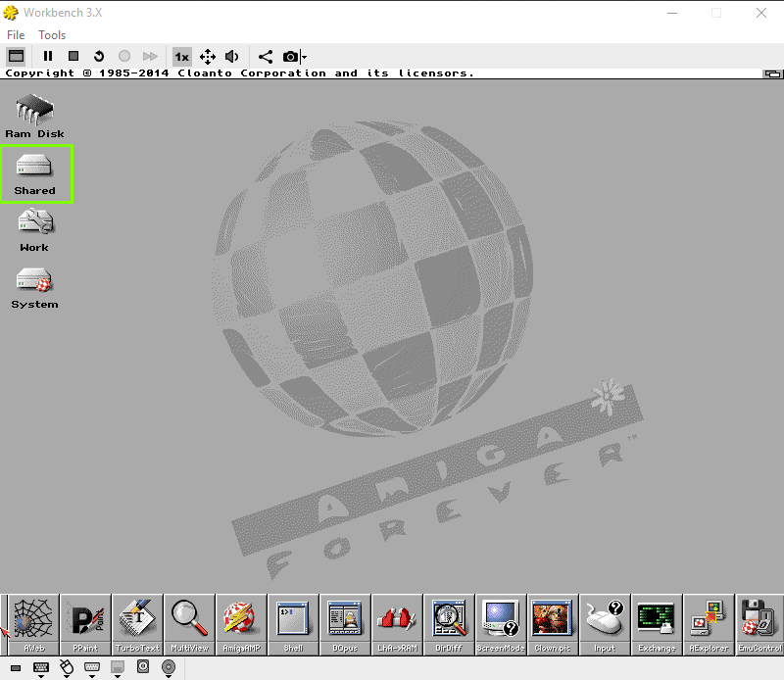
Task: Open the joystick port dropdown
Action: coord(92,669)
